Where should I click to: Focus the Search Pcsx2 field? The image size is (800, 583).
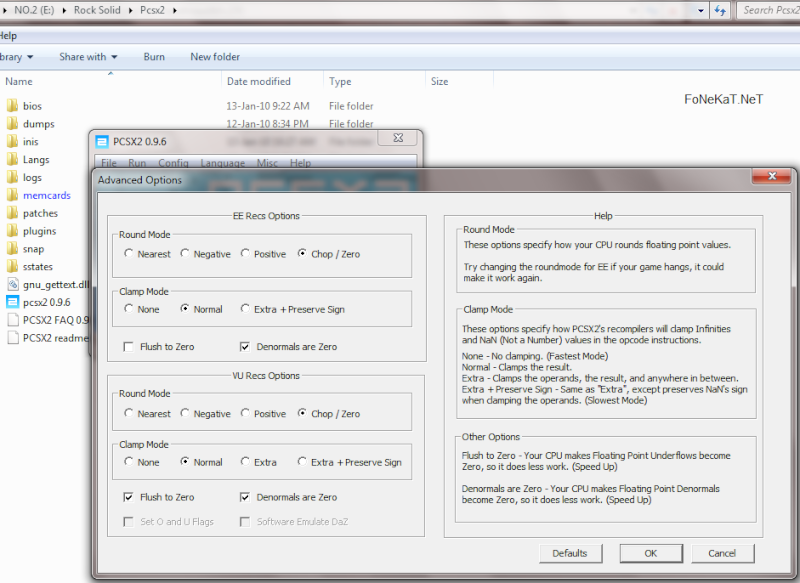tap(769, 10)
